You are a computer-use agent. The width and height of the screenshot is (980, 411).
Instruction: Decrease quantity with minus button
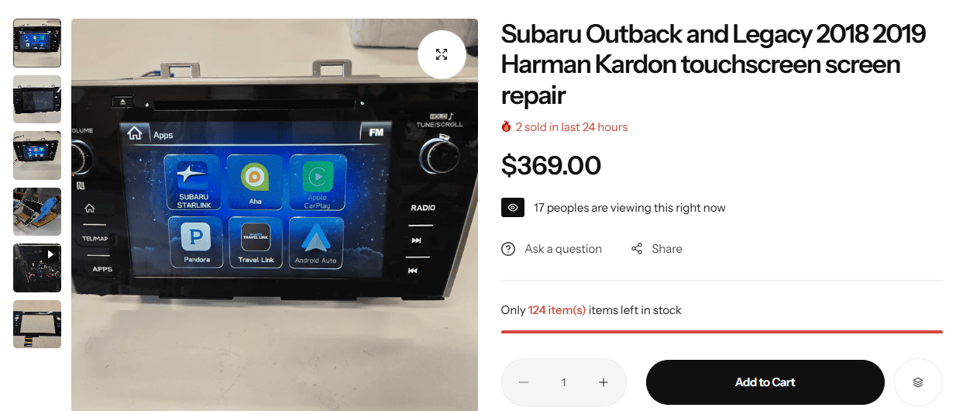click(x=524, y=382)
